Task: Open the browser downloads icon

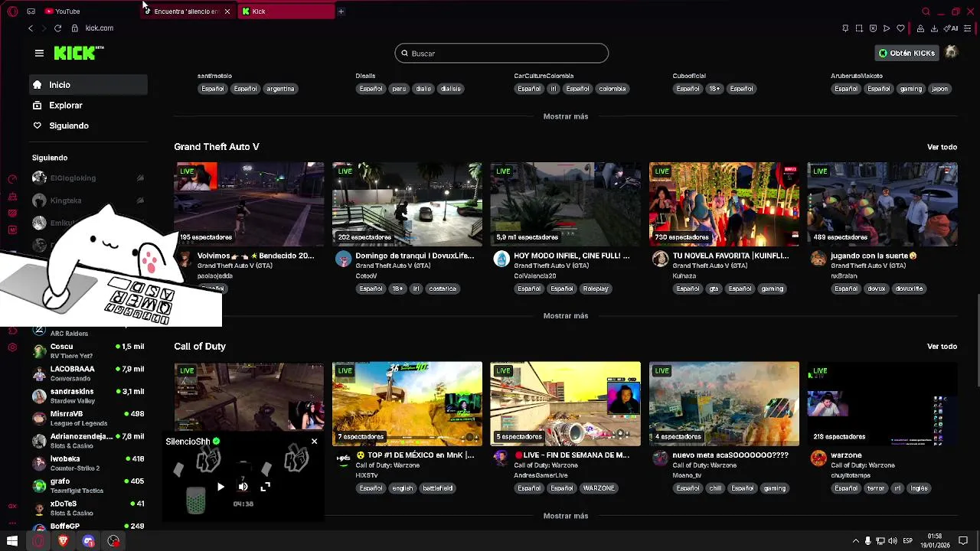Action: [x=934, y=28]
